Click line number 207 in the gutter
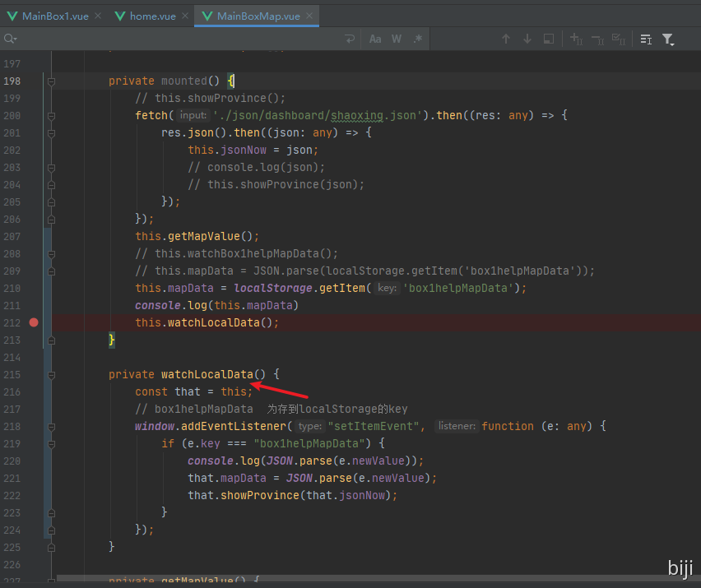Viewport: 701px width, 588px height. (x=12, y=237)
